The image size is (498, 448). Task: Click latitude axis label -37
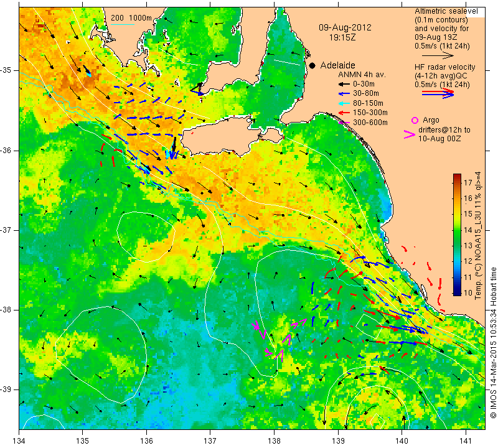7,230
